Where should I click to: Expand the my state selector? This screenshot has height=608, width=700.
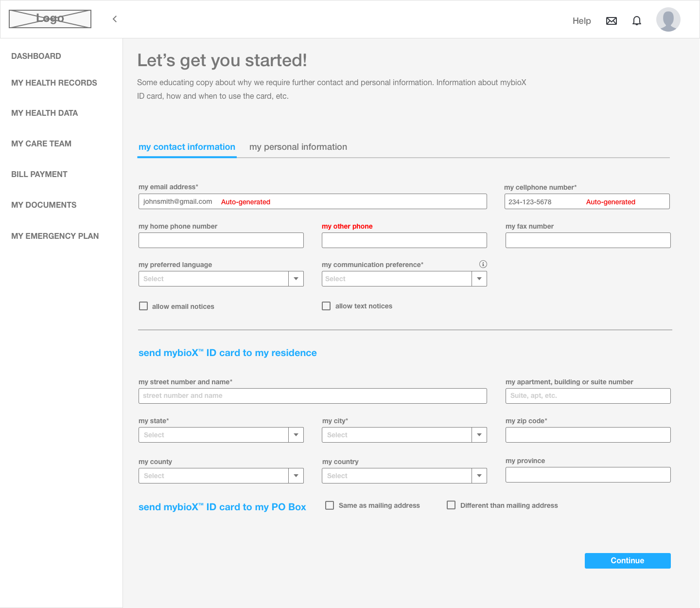point(296,434)
